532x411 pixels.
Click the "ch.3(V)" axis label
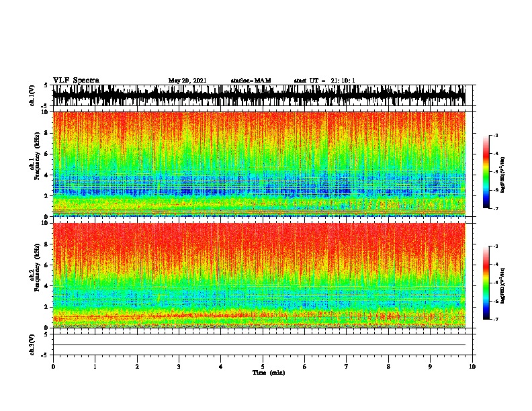coord(32,345)
